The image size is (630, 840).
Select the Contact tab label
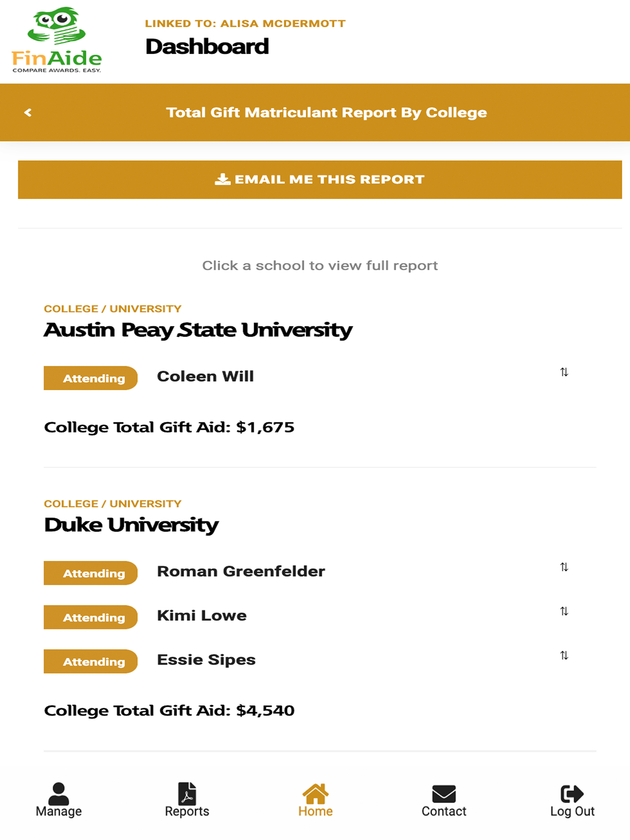[444, 811]
